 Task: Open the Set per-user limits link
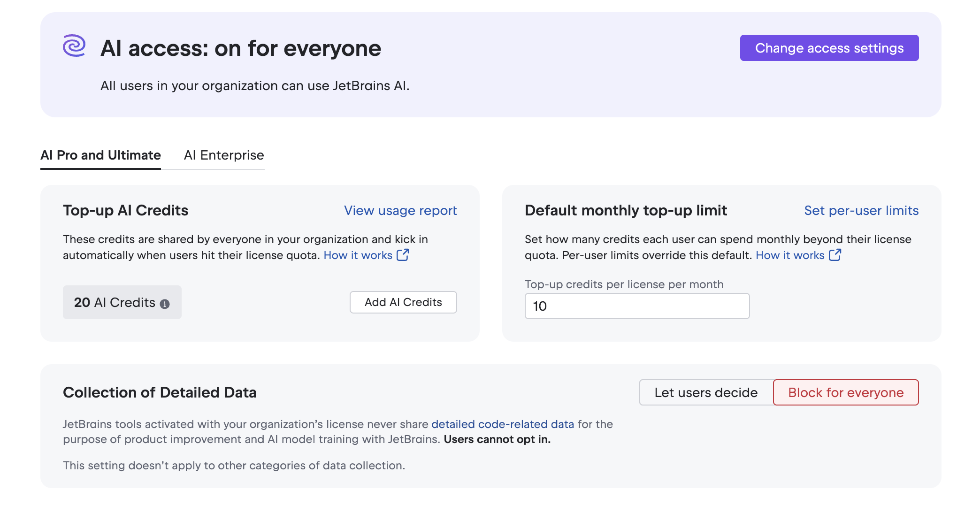coord(861,211)
